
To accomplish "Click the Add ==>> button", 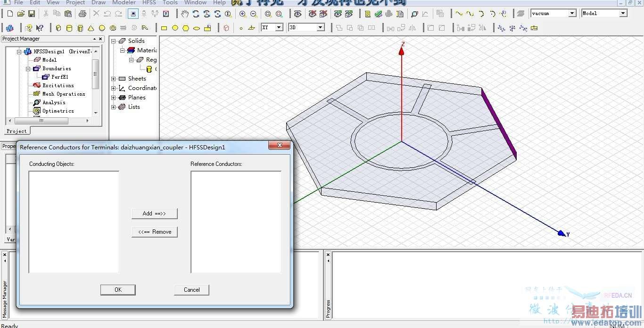I will (154, 213).
